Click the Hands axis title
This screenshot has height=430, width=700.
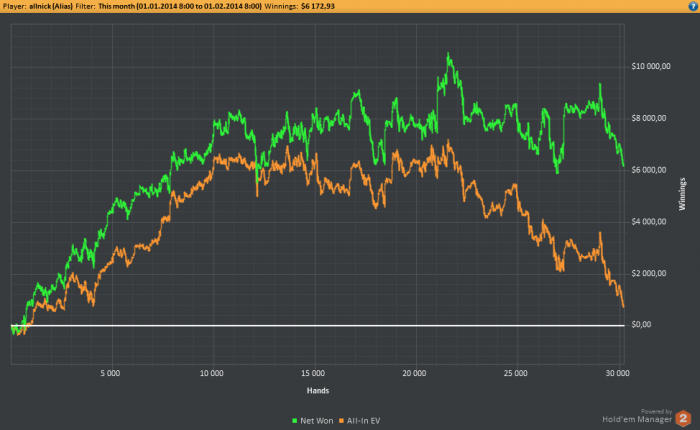[x=318, y=391]
